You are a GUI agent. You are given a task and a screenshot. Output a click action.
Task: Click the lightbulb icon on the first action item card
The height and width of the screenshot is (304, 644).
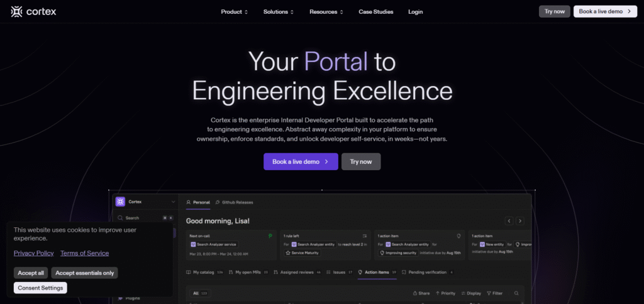pos(458,236)
